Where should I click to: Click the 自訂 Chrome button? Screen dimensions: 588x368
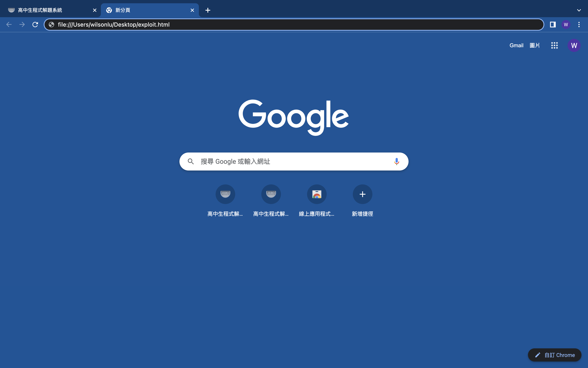(x=555, y=355)
